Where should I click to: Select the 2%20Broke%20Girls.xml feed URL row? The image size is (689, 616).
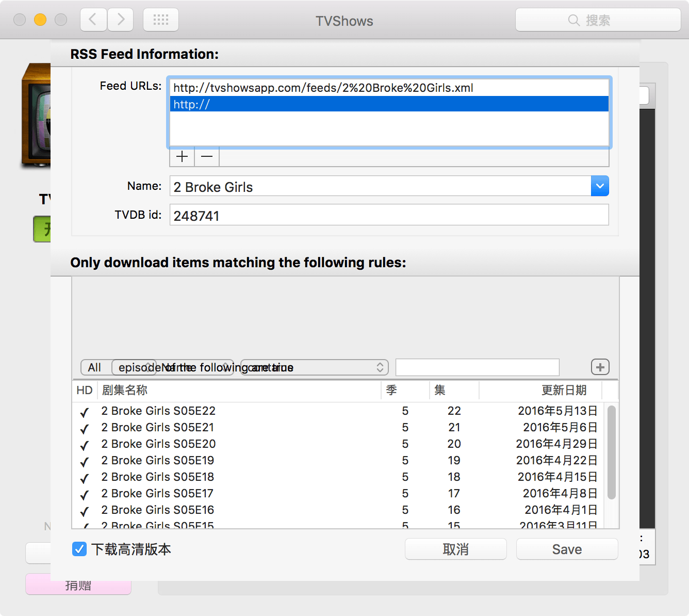(389, 88)
